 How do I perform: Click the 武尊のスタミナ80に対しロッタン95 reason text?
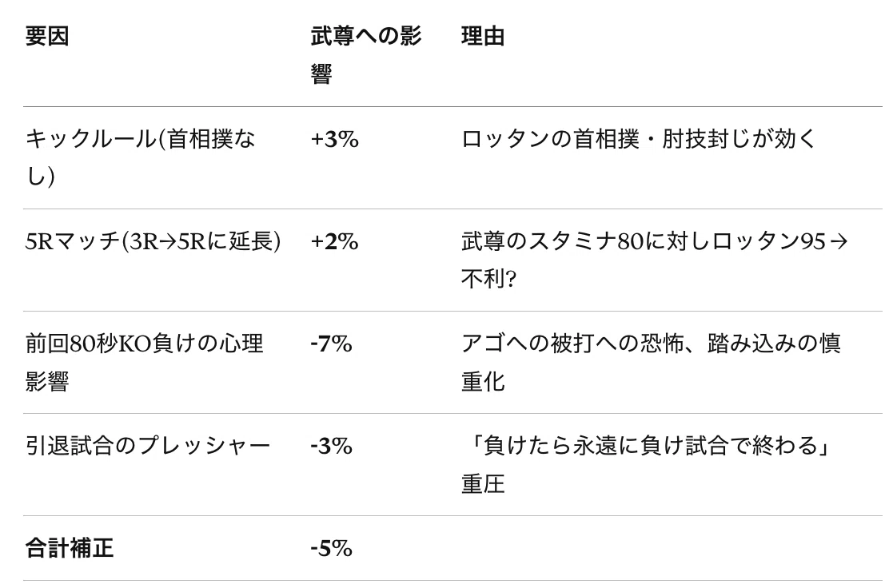(643, 242)
